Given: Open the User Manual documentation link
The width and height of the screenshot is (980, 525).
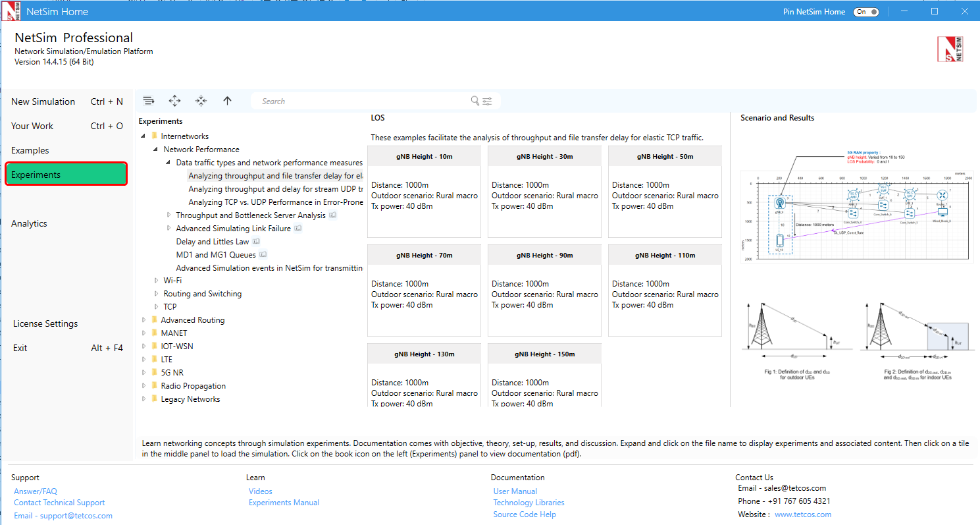Looking at the screenshot, I should [515, 491].
